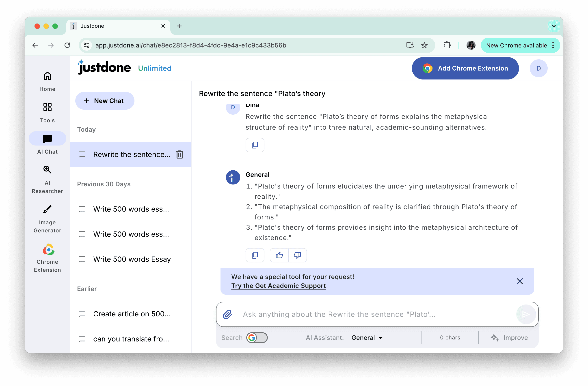This screenshot has height=386, width=588.
Task: Click the 'General' responder name
Action: click(257, 175)
